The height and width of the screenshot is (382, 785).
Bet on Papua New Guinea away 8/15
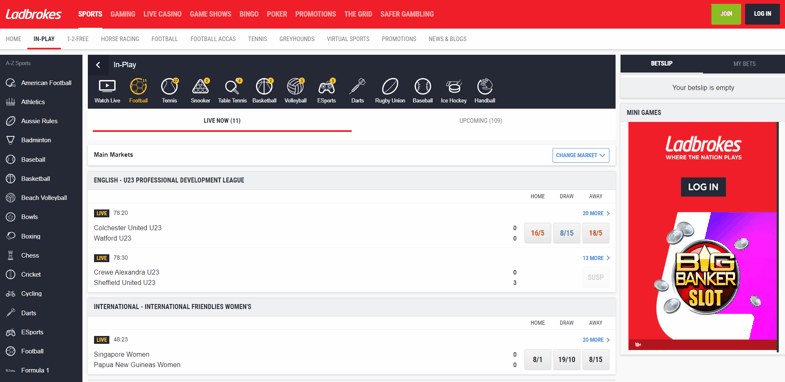(x=596, y=359)
